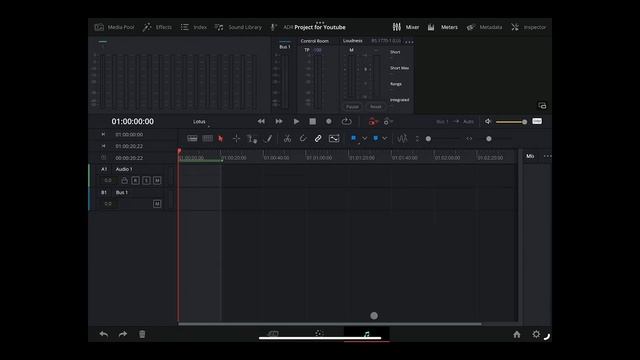This screenshot has height=360, width=640.
Task: Select the range selection crosshair tool
Action: (236, 139)
